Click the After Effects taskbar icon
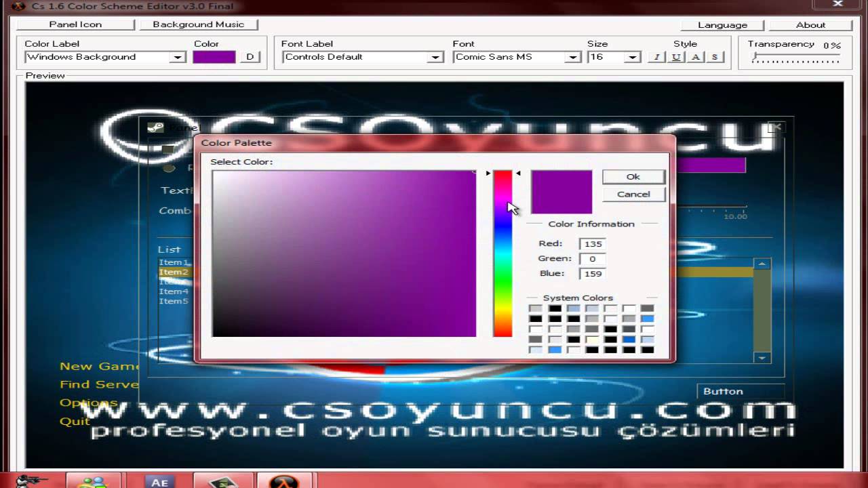 coord(159,481)
